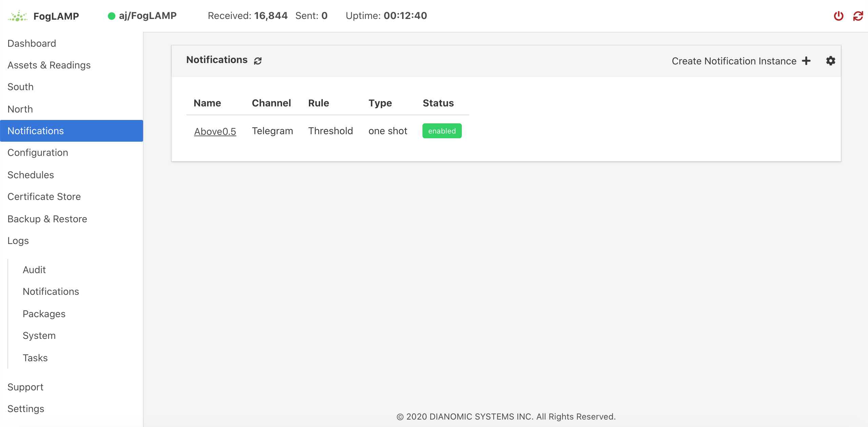Click the settings gear icon top right
Viewport: 868px width, 427px height.
[829, 60]
